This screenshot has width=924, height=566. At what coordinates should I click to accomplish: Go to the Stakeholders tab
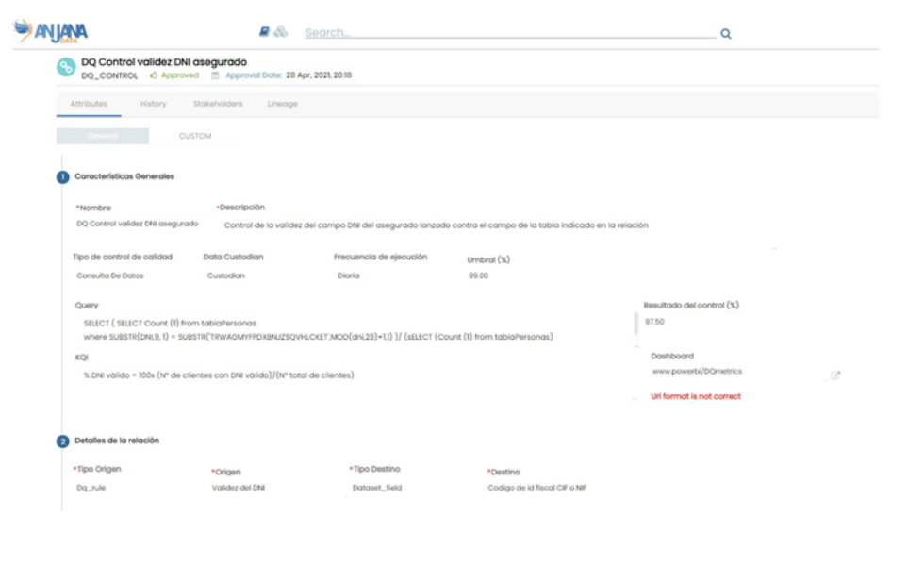[x=218, y=104]
